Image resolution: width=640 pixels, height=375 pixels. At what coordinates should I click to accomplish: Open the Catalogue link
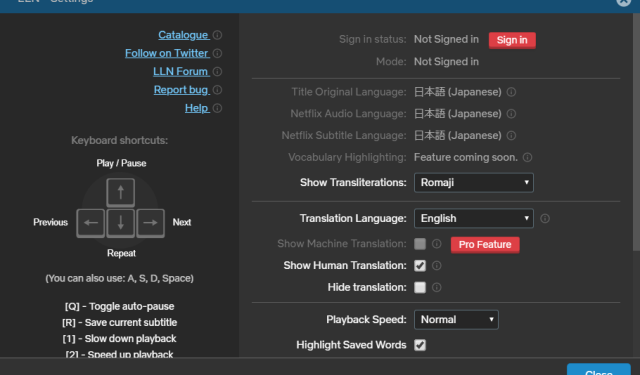click(x=184, y=35)
